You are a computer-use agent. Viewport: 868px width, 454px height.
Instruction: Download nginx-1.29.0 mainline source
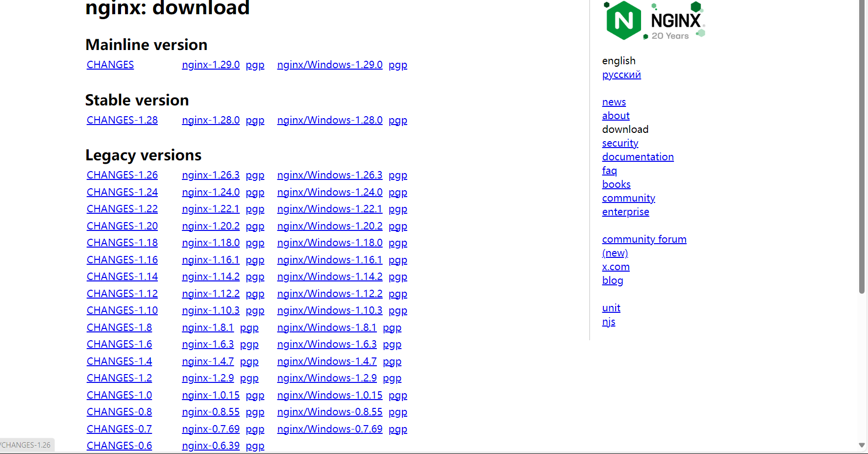click(x=211, y=65)
